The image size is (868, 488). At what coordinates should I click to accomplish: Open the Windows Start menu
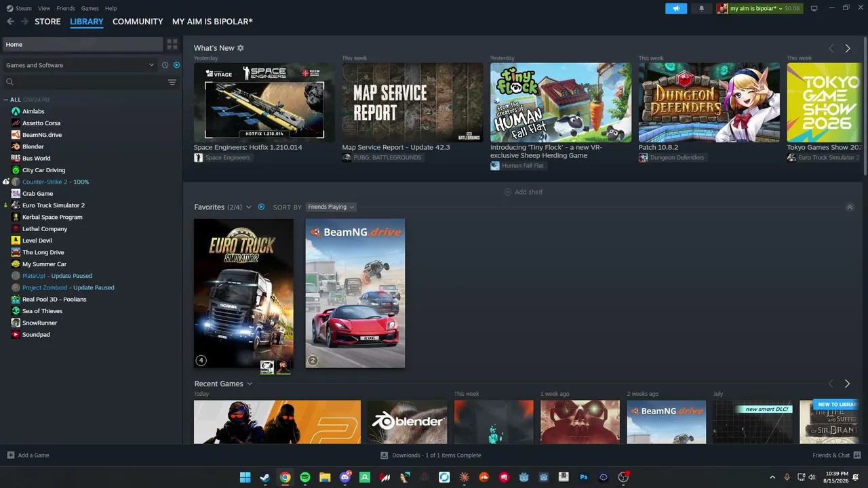245,477
